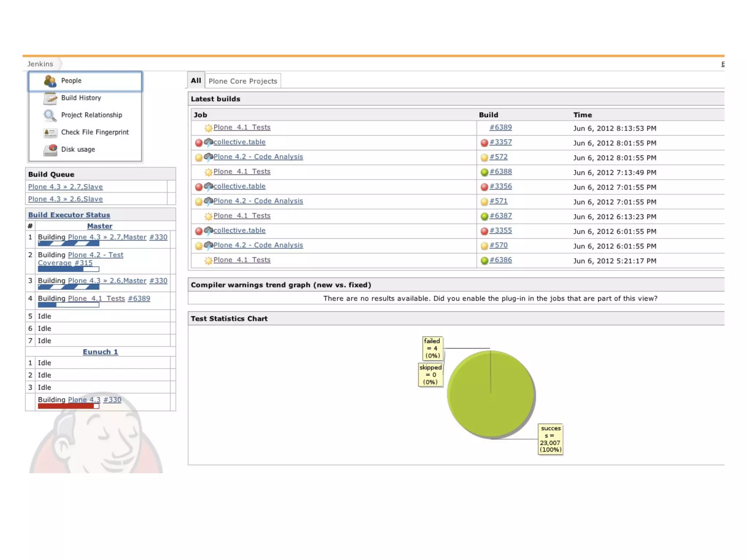Image resolution: width=747 pixels, height=560 pixels.
Task: Click sunny weather icon for Plone 4.1 Tests #6389
Action: pos(208,128)
